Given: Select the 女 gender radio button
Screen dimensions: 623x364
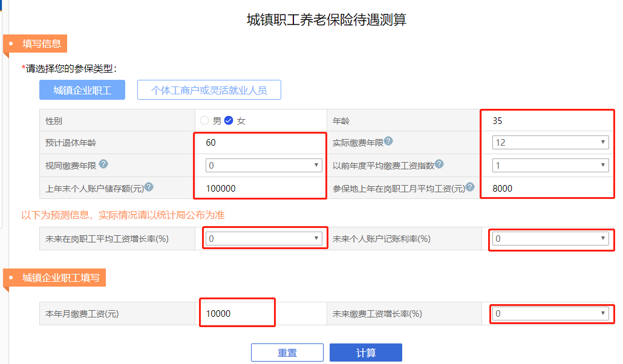Looking at the screenshot, I should point(229,120).
